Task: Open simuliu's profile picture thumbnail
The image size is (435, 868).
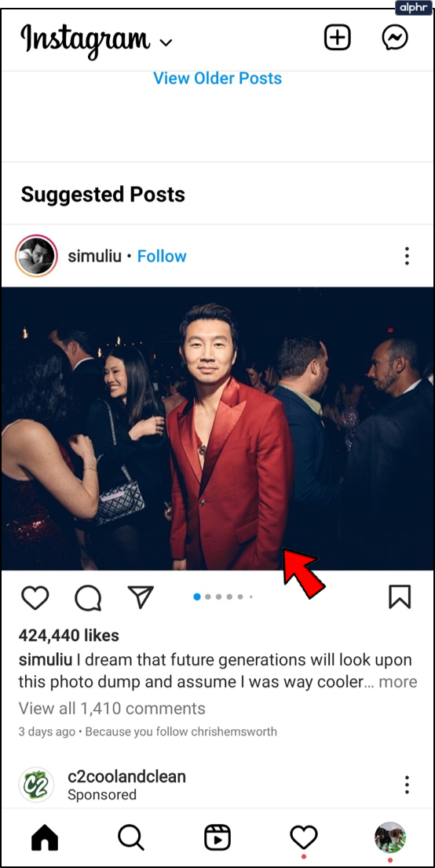Action: point(37,256)
